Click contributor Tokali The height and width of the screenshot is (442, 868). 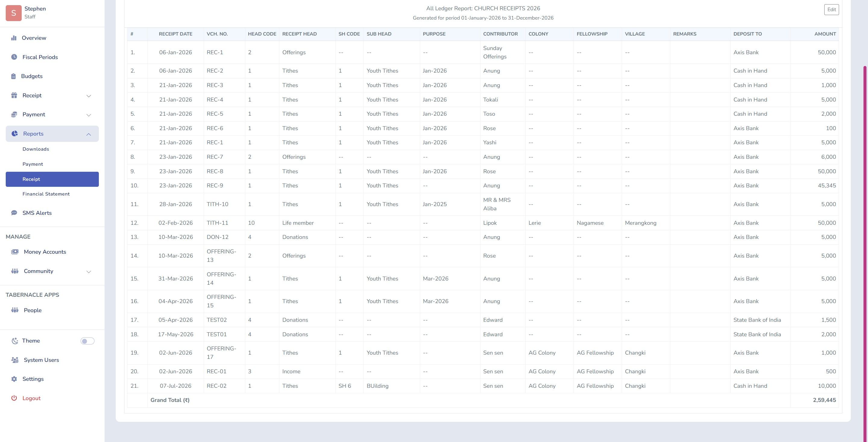[x=490, y=100]
